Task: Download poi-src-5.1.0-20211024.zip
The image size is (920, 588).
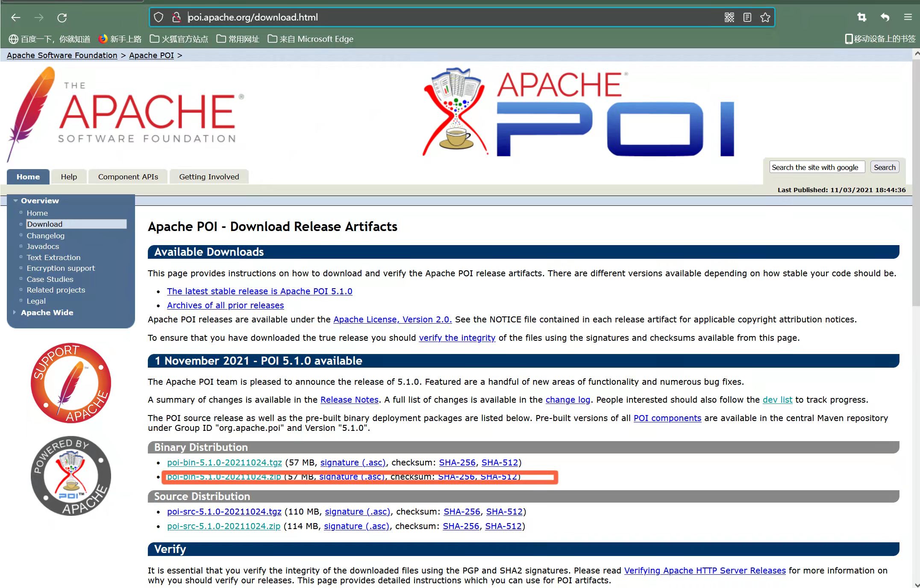Action: click(x=223, y=526)
